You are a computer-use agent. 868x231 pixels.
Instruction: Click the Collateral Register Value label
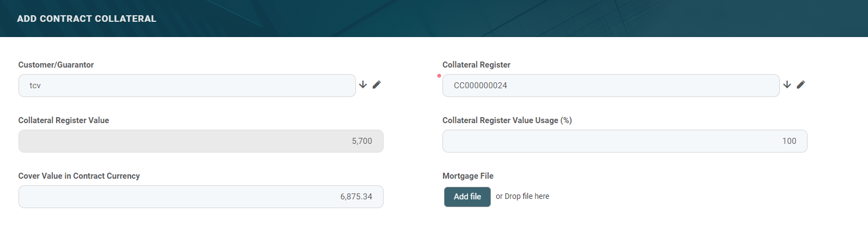tap(64, 120)
